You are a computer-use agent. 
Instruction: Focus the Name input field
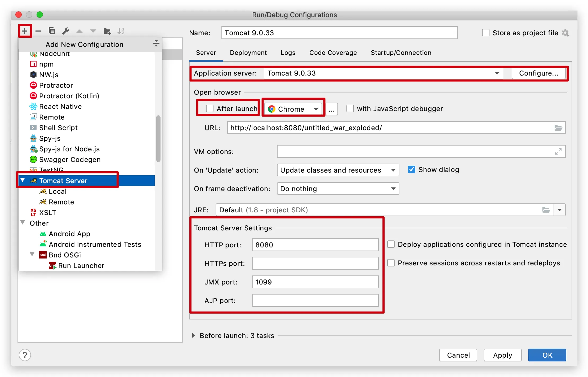pos(340,33)
